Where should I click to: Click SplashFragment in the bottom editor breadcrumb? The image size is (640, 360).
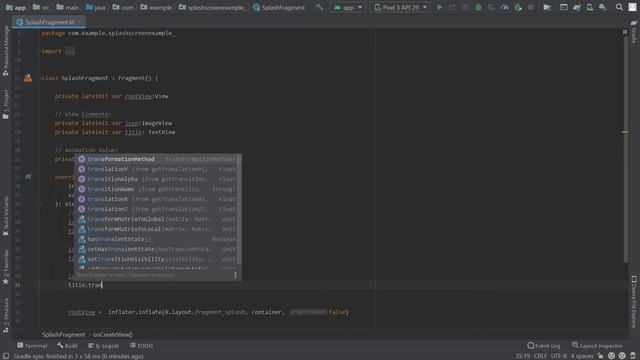(64, 334)
